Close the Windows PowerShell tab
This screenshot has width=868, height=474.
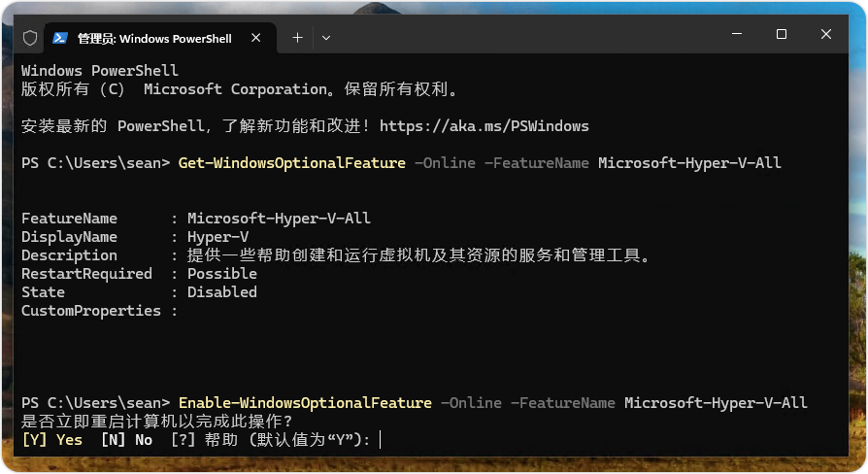(255, 38)
